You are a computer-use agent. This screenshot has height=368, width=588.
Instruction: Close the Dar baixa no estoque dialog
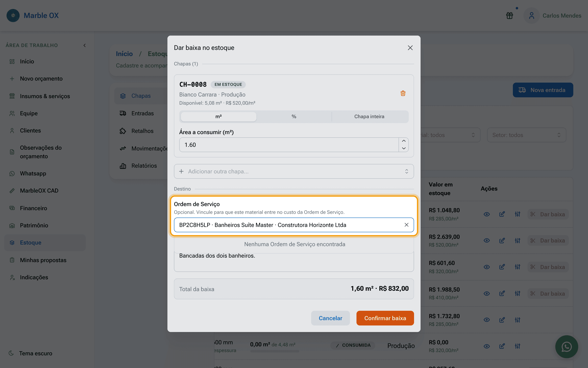(410, 48)
